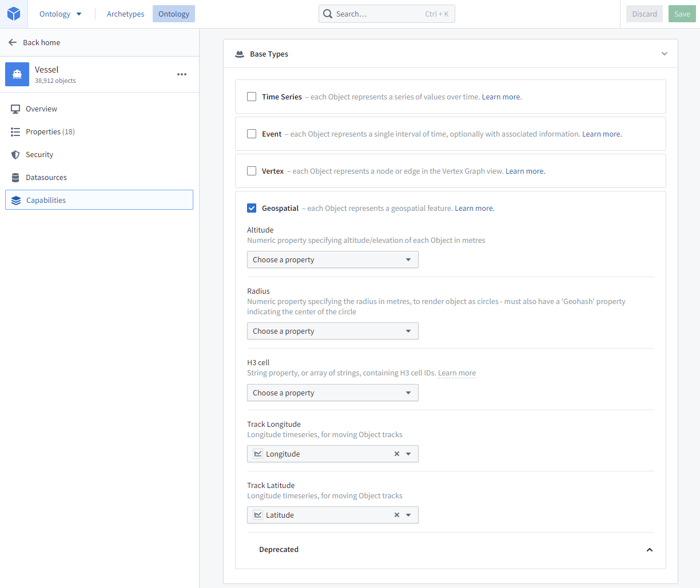Click the Latitude timeseries chart icon
Screen dimensions: 700x588
[x=258, y=515]
